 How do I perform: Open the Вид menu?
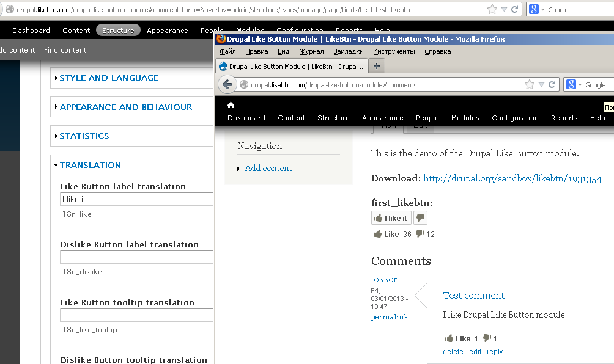coord(284,51)
